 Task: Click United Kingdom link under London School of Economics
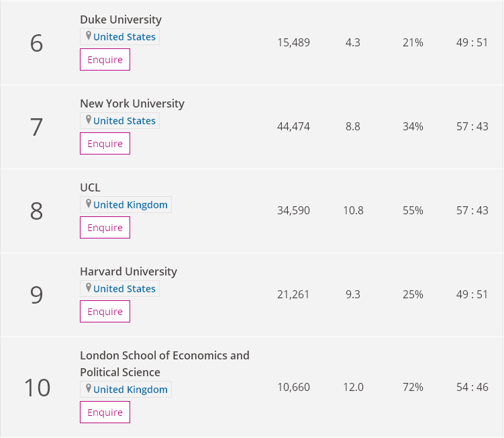tap(130, 390)
